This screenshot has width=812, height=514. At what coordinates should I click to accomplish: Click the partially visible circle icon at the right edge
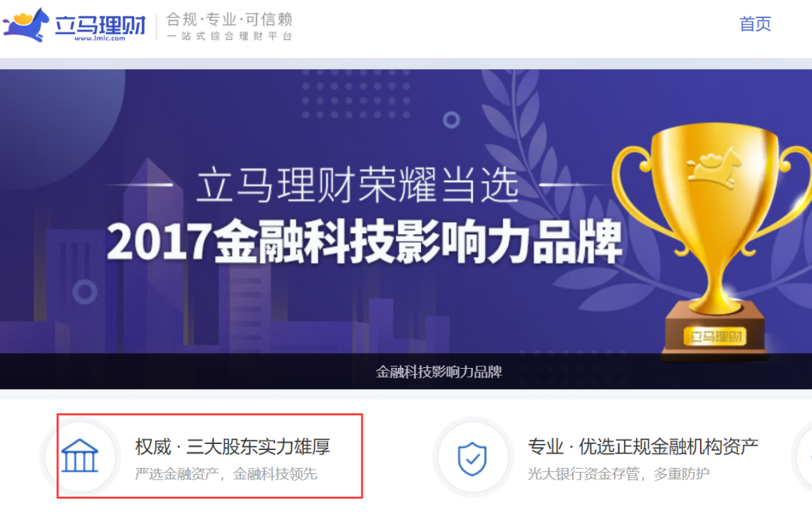[804, 457]
